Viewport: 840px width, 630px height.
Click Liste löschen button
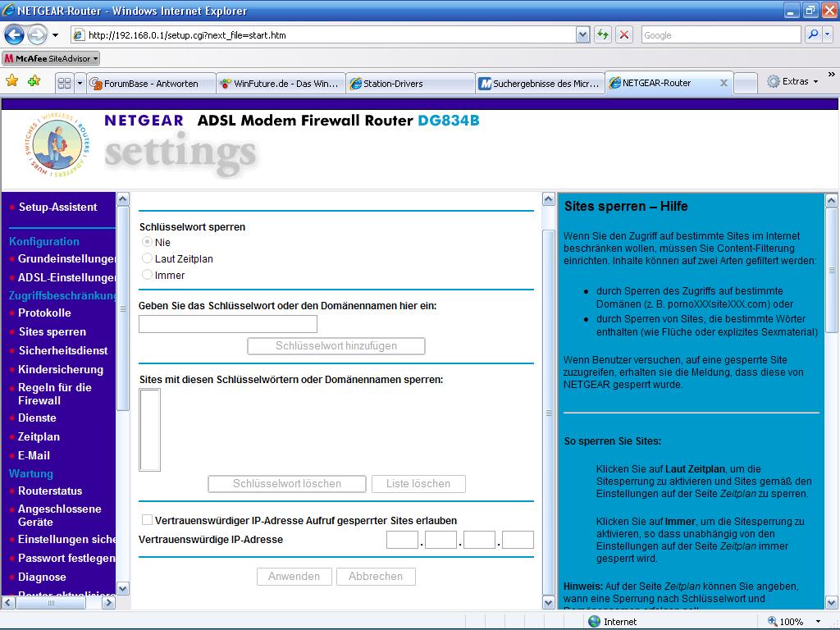tap(418, 484)
